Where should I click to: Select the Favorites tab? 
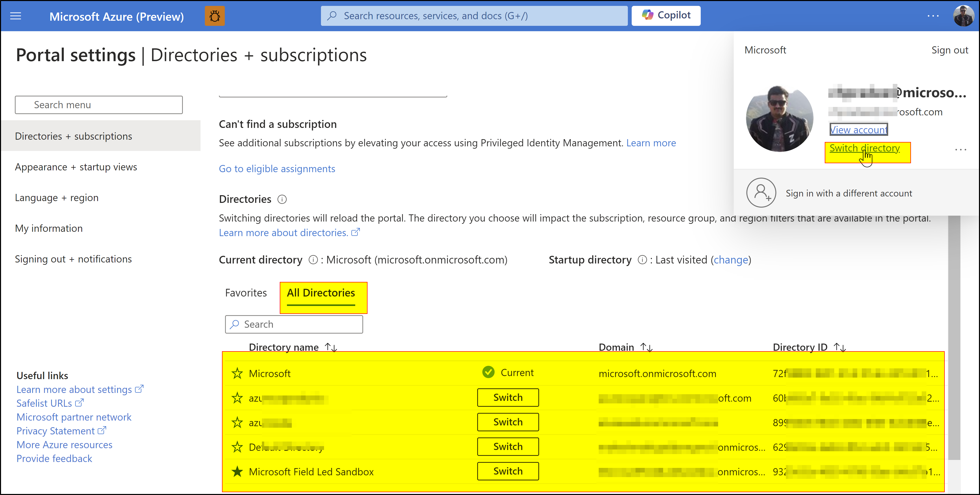pyautogui.click(x=246, y=293)
